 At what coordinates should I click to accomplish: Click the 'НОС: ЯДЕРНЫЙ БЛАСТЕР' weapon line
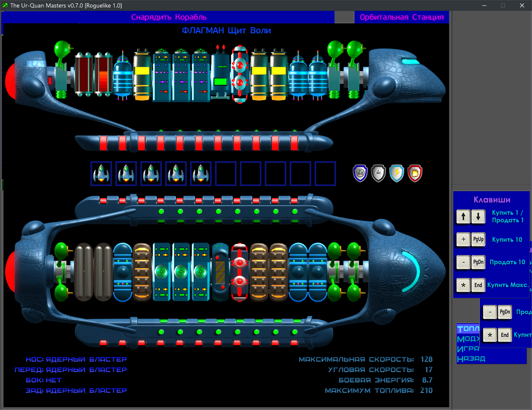tap(76, 359)
